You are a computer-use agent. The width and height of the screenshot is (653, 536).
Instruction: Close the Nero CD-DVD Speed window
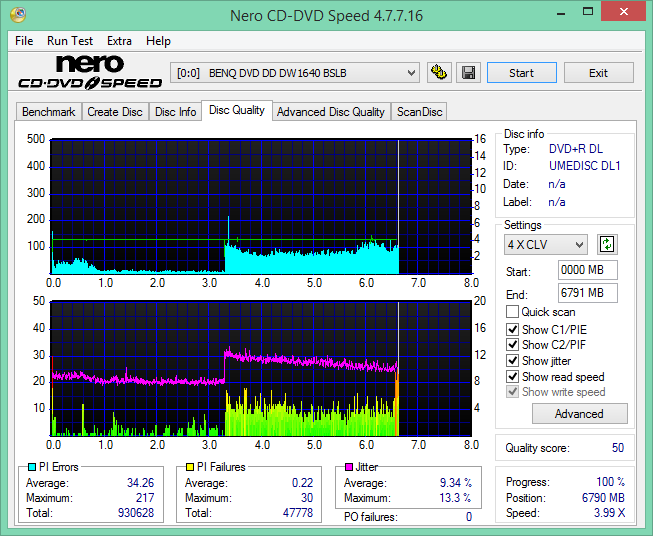point(623,12)
